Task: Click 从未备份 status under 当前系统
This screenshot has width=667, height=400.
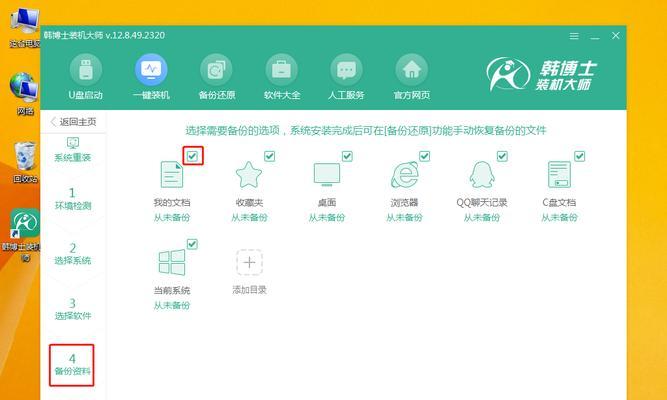Action: point(172,305)
